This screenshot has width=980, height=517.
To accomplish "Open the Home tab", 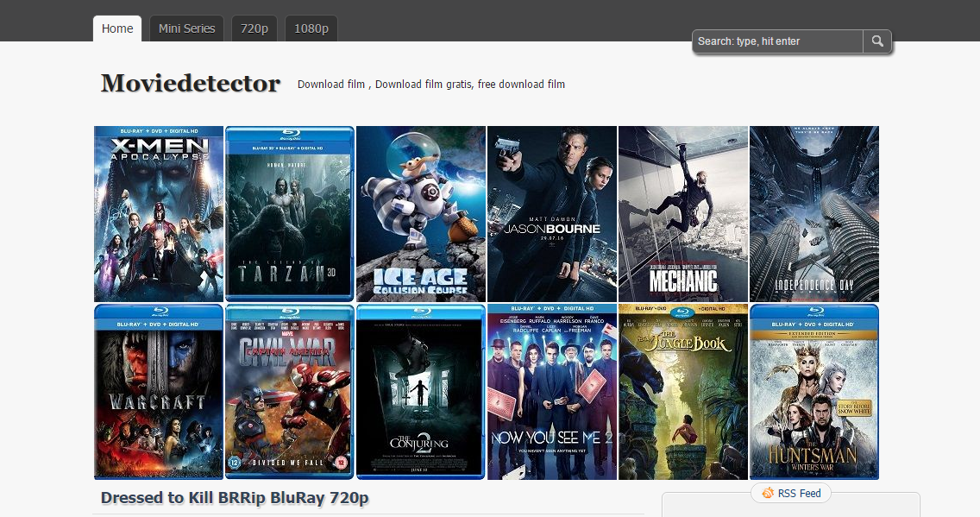I will coord(117,28).
